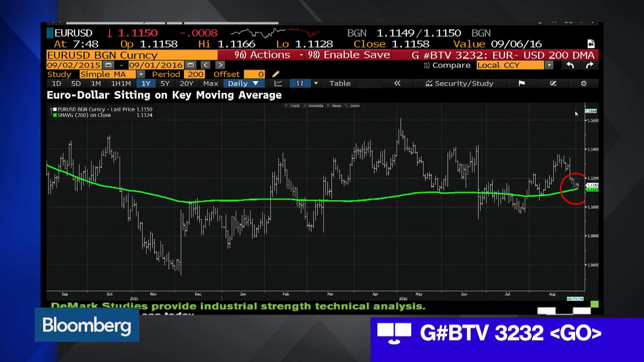Open the 96) Actions menu
The image size is (644, 362).
pos(262,55)
